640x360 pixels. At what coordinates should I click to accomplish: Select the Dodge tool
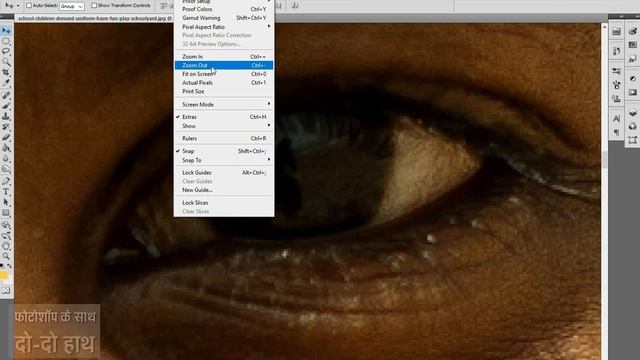pos(6,169)
